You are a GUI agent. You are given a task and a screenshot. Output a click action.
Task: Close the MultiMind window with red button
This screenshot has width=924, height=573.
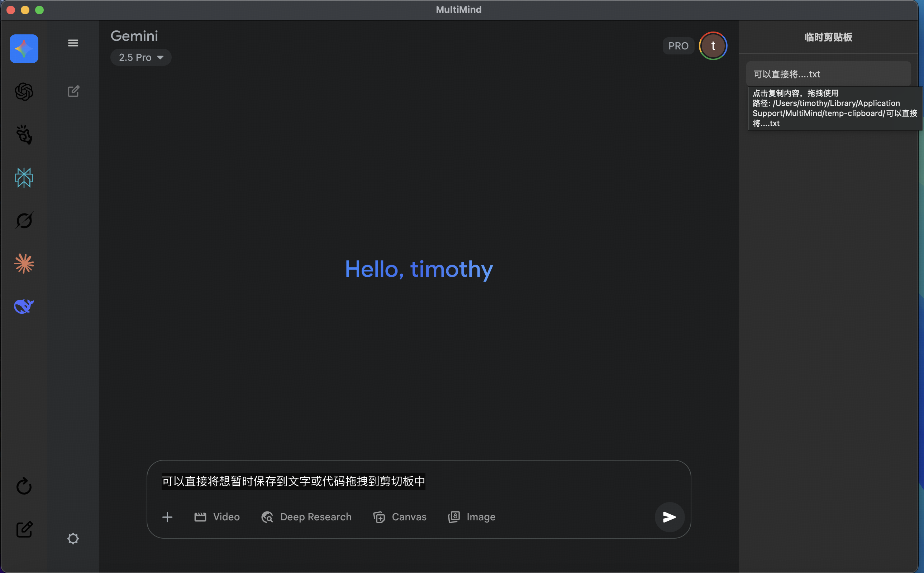click(11, 10)
